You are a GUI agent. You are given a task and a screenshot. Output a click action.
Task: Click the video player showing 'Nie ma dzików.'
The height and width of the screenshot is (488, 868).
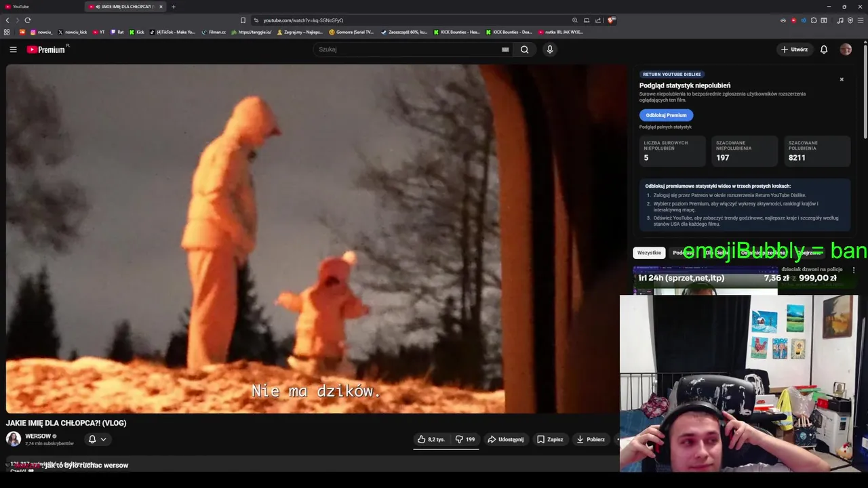coord(317,239)
